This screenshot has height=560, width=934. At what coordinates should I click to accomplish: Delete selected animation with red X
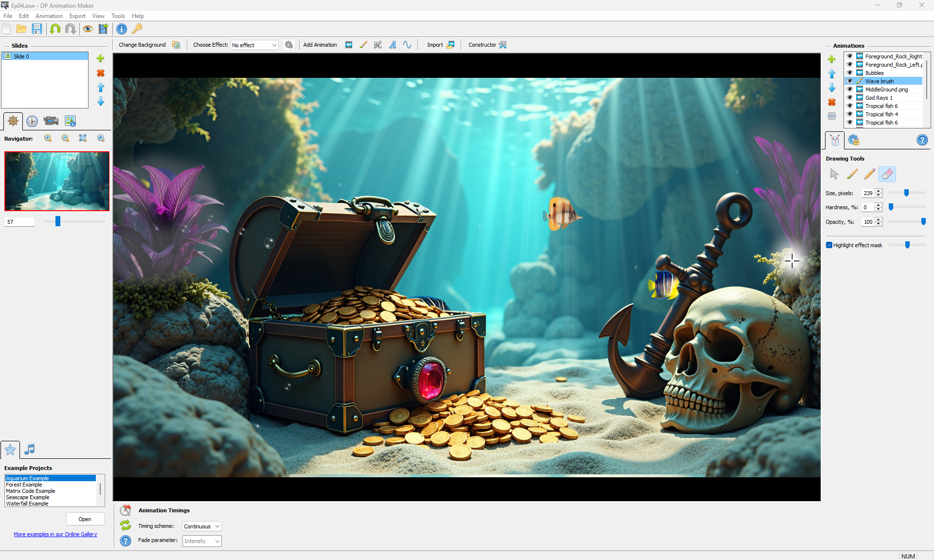[x=832, y=102]
